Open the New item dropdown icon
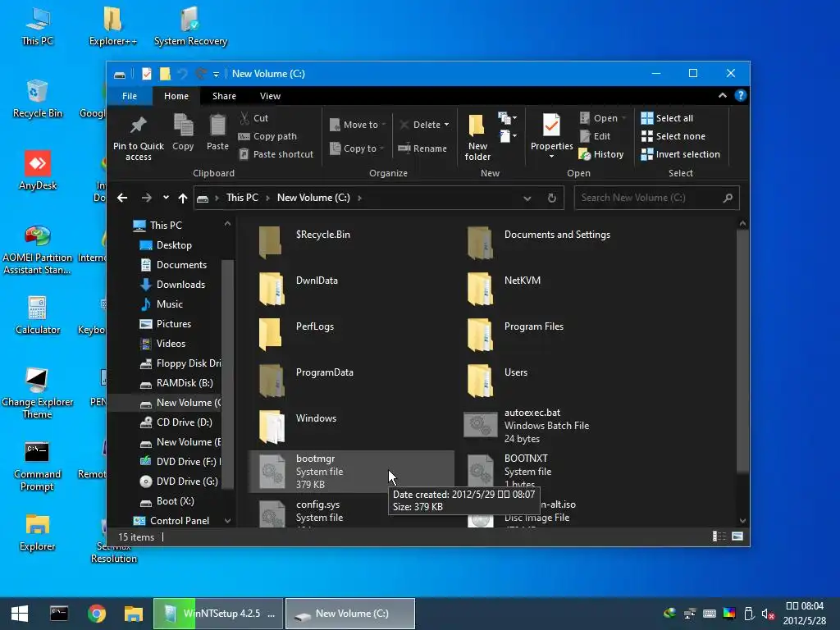840x630 pixels. (x=507, y=118)
